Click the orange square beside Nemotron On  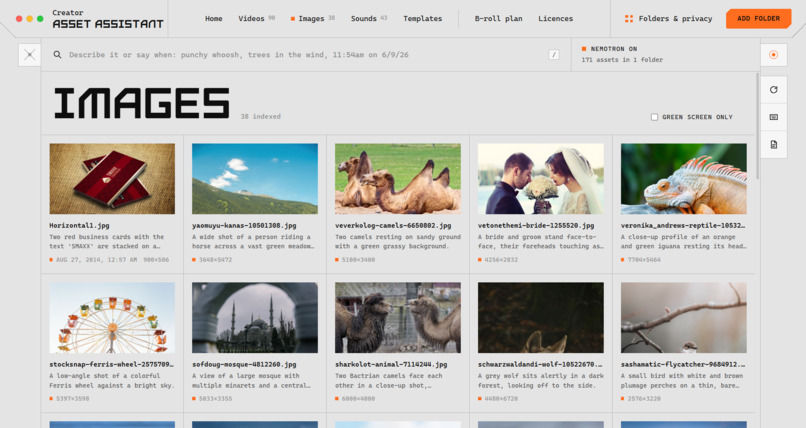pyautogui.click(x=583, y=49)
